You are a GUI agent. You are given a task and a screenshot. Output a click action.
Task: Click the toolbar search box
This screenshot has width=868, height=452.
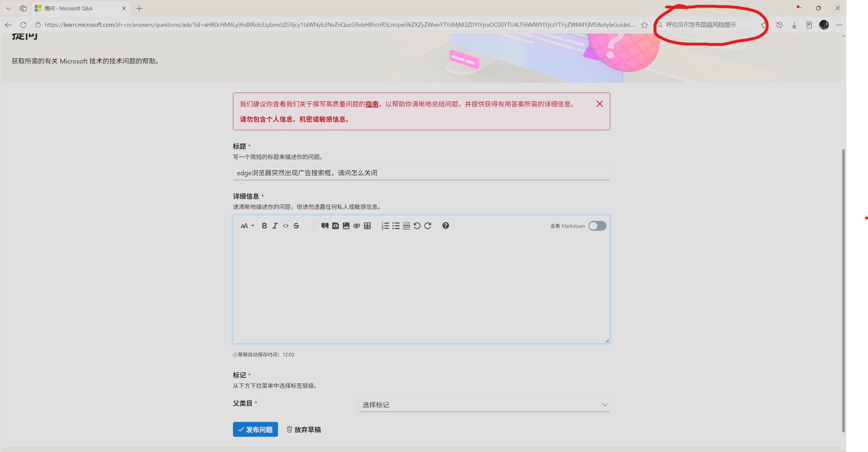point(705,24)
